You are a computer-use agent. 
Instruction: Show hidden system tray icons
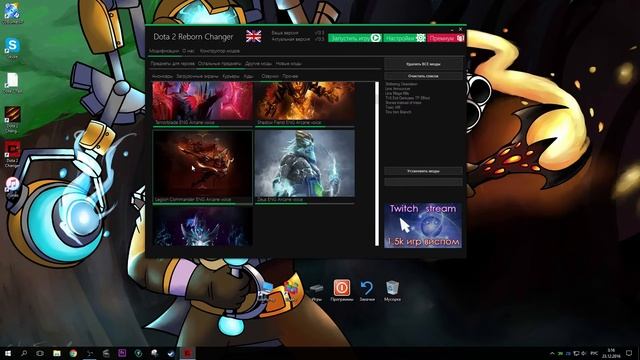pyautogui.click(x=552, y=353)
